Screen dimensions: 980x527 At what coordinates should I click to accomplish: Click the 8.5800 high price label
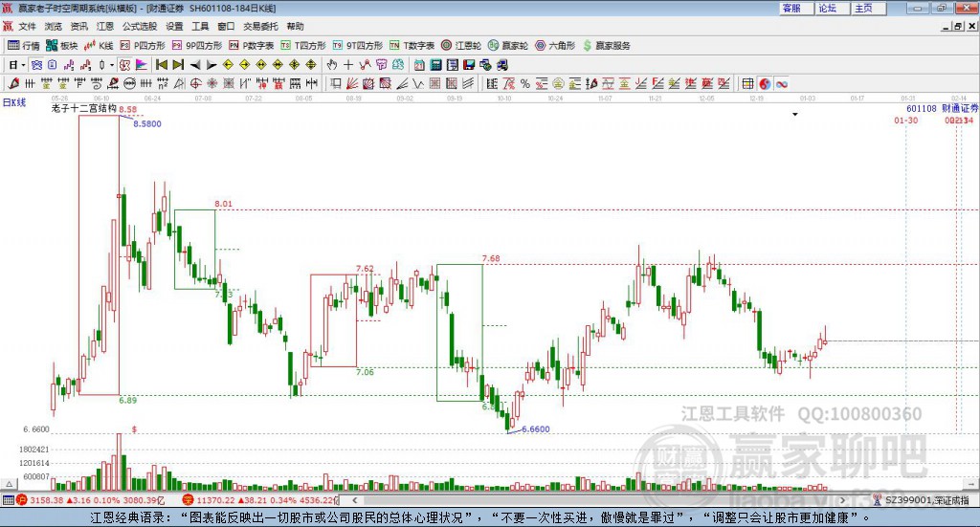[x=147, y=124]
